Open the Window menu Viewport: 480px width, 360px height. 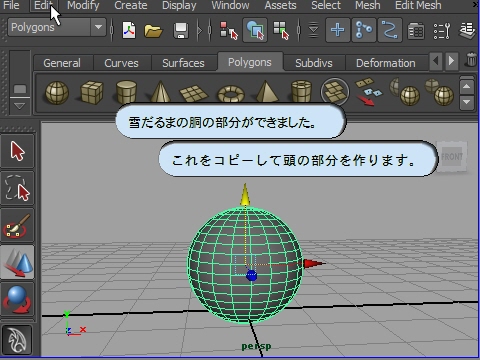(x=230, y=5)
